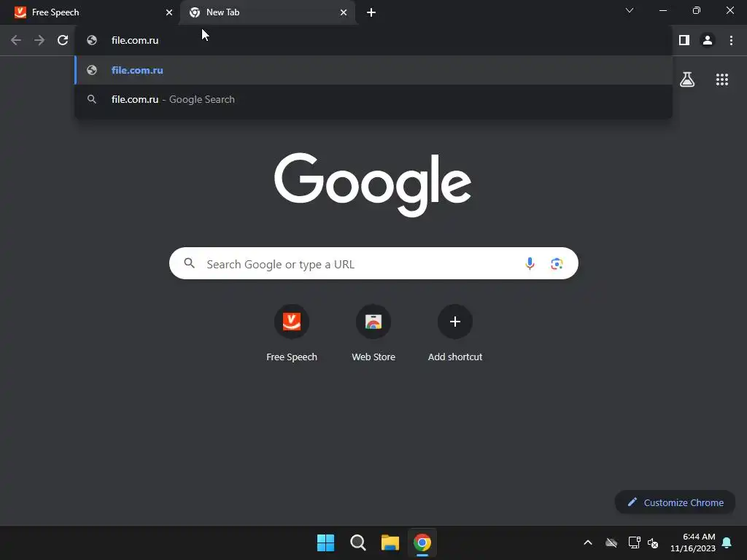This screenshot has width=747, height=560.
Task: Open the clock showing 6:44 AM
Action: pyautogui.click(x=693, y=542)
